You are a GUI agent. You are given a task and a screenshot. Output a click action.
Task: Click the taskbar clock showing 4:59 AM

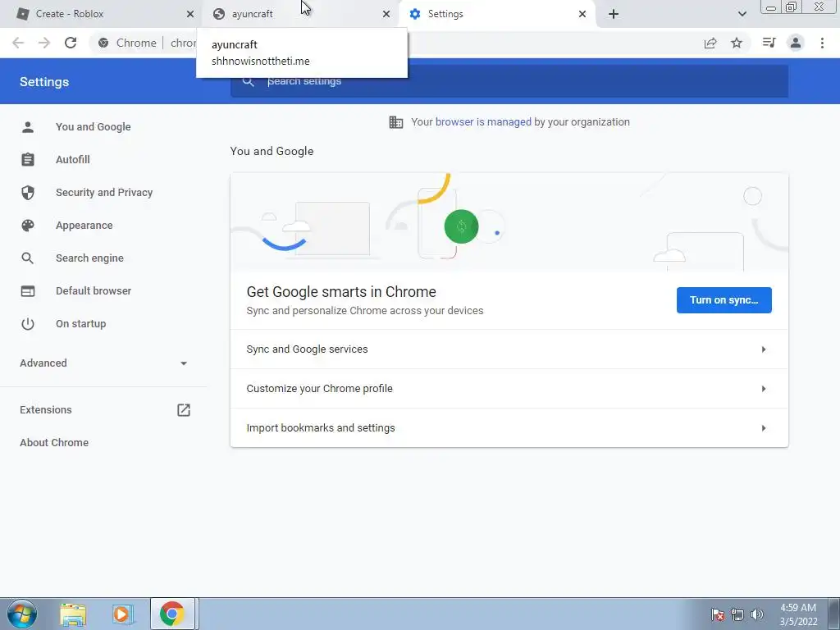click(798, 614)
